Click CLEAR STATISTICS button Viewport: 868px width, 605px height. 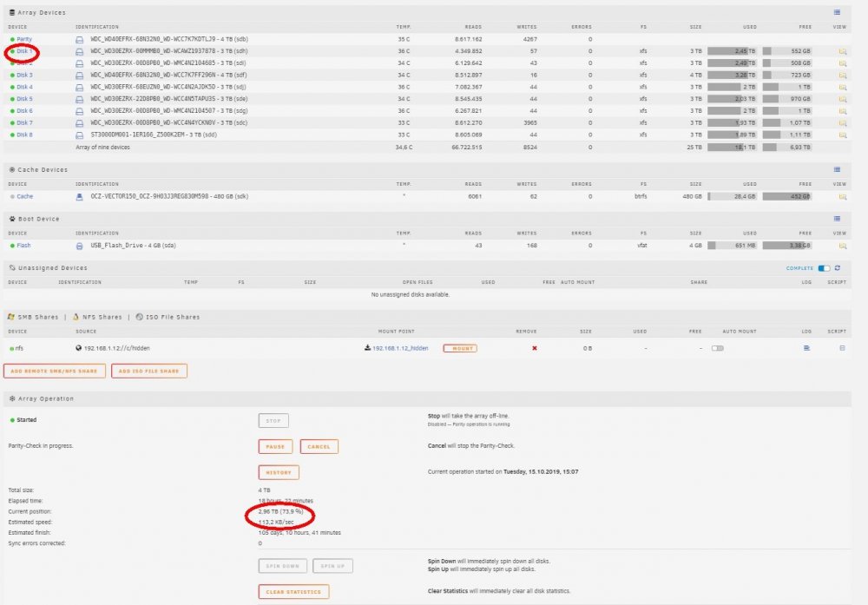[293, 592]
